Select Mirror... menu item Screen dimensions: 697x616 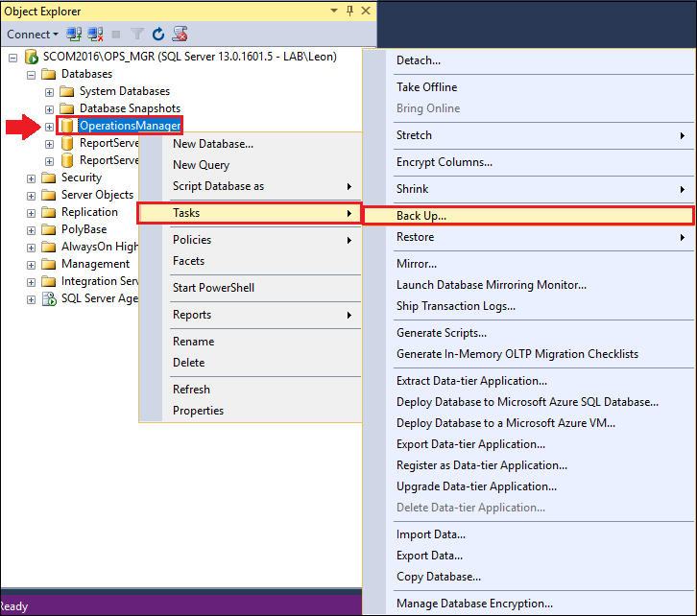(x=529, y=264)
